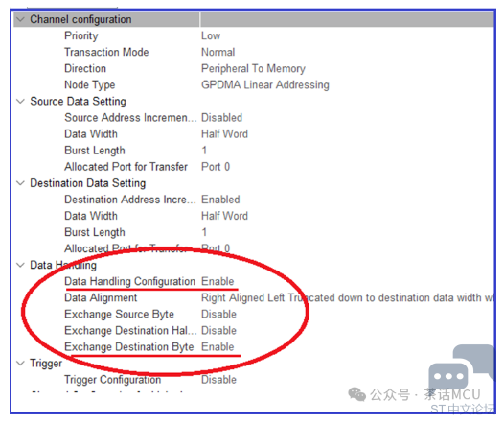Change Exchange Destination Byte value Enable
The image size is (504, 424).
point(218,347)
